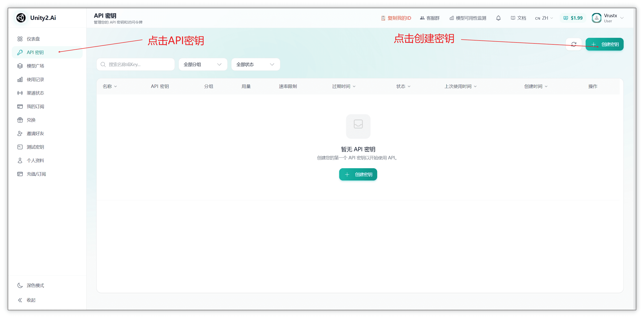644x318 pixels.
Task: Click the clipboard icon beside 复制我的ID
Action: tap(383, 18)
